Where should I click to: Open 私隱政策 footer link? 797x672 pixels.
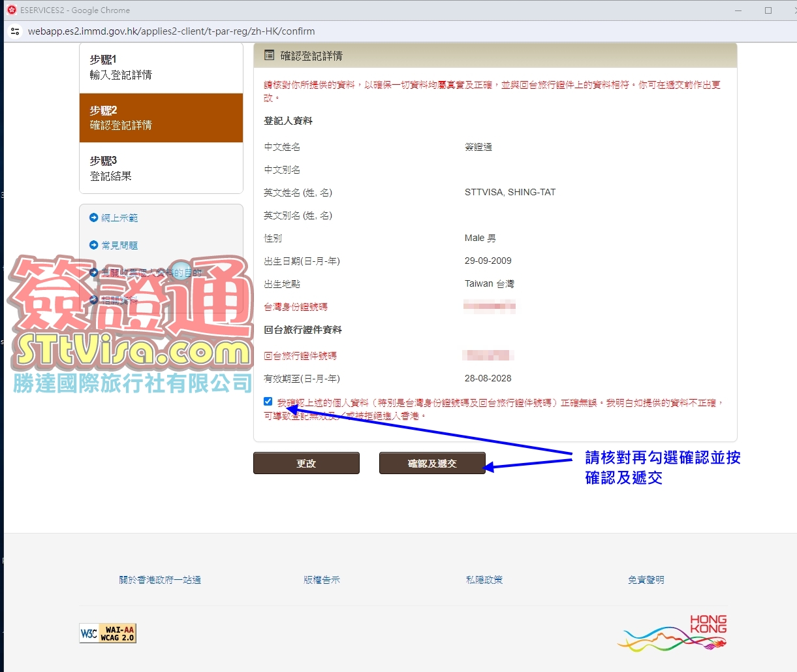[x=484, y=580]
